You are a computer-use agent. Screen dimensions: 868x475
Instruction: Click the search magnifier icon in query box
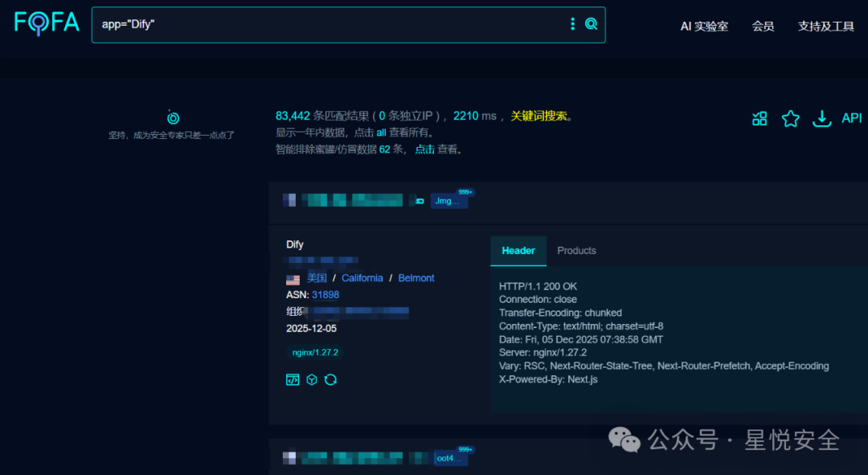click(x=592, y=24)
